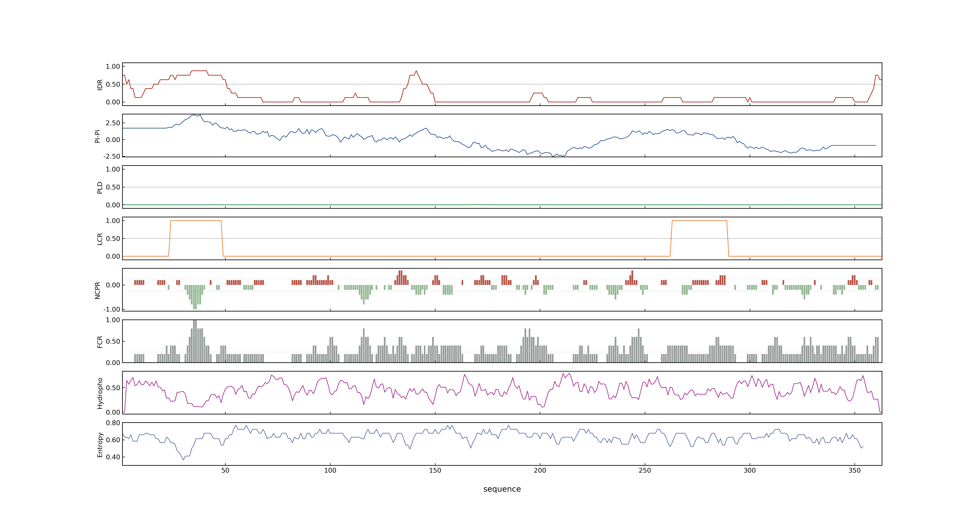Click the LCR y-axis label
This screenshot has height=523, width=980.
pos(100,239)
